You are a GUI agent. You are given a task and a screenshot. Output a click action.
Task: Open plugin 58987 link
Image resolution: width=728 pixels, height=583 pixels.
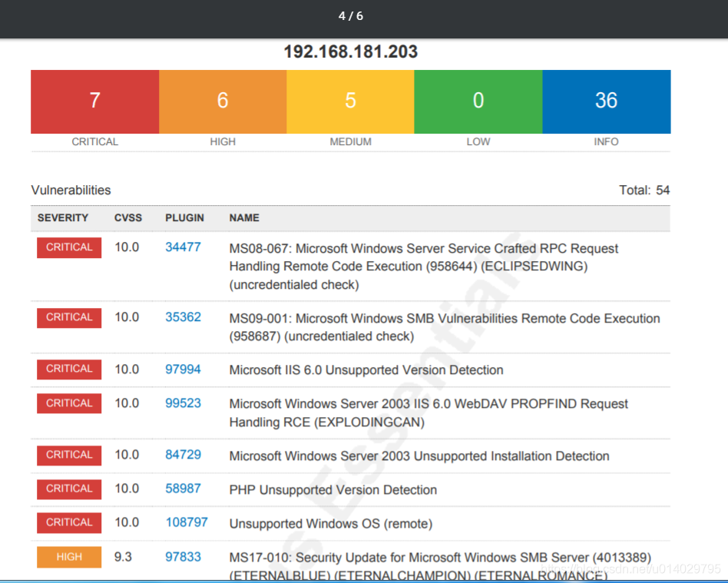click(x=183, y=489)
